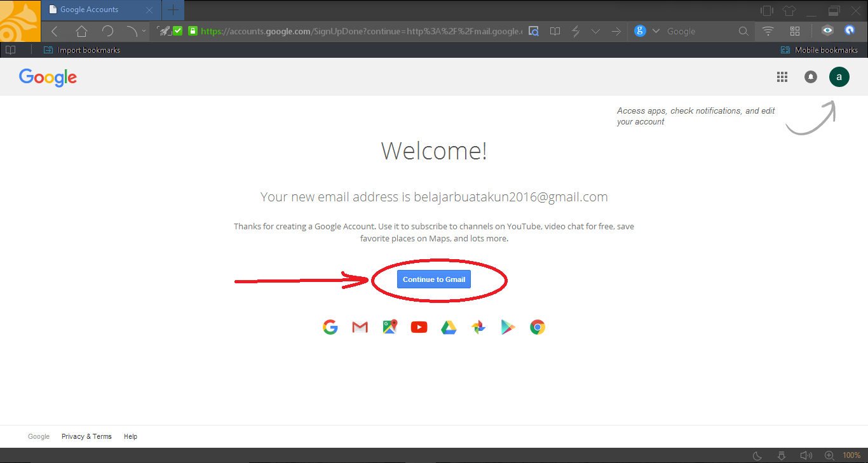Click the zoom magnifier plus icon
The image size is (868, 463).
click(x=829, y=455)
